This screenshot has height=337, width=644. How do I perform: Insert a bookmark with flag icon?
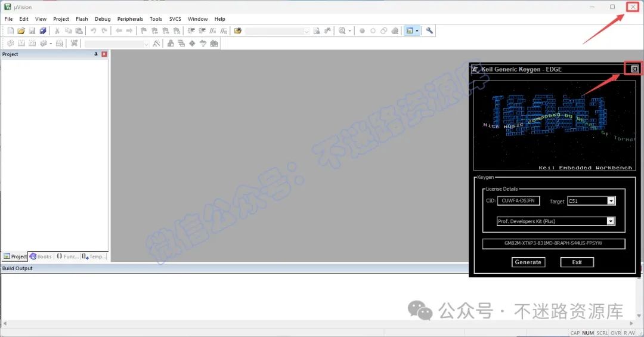(x=144, y=31)
